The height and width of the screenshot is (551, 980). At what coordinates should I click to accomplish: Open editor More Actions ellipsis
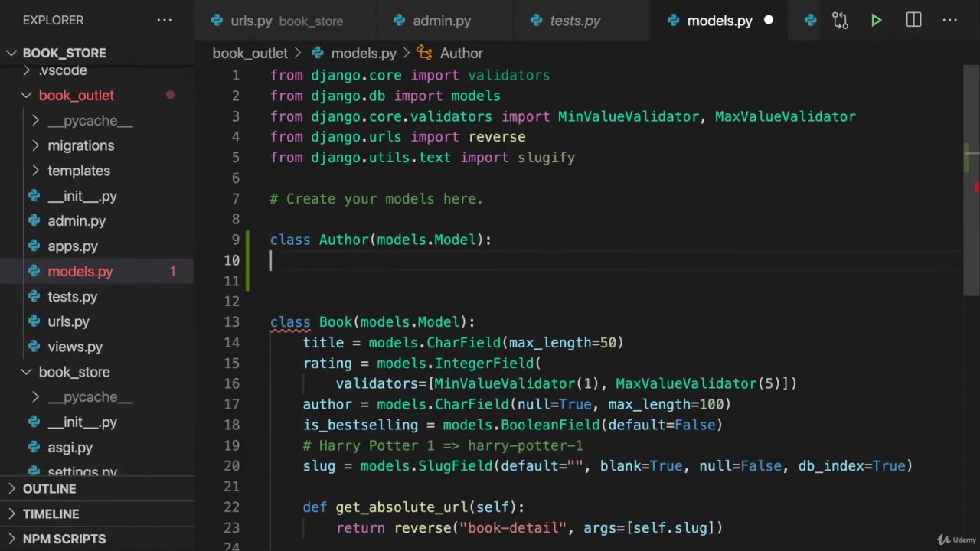[950, 21]
